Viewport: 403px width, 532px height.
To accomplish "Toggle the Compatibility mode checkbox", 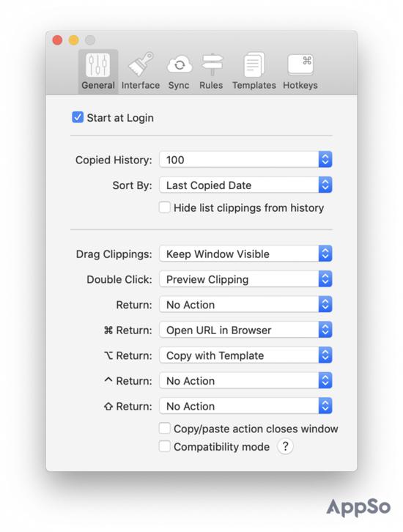I will pyautogui.click(x=165, y=446).
